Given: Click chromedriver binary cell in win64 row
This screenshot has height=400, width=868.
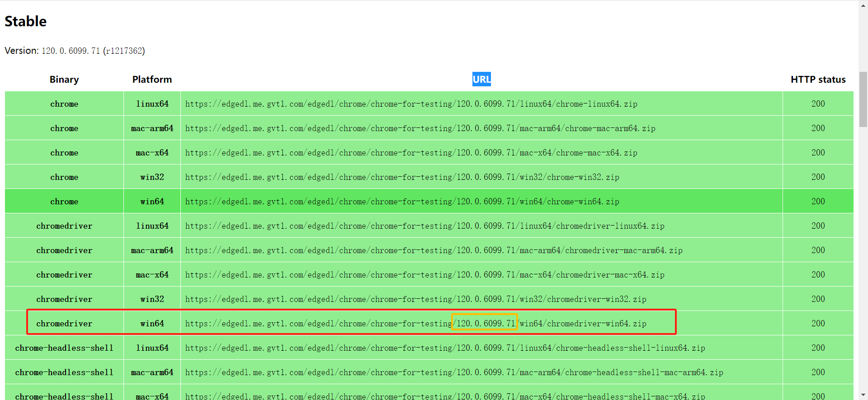Looking at the screenshot, I should tap(64, 324).
